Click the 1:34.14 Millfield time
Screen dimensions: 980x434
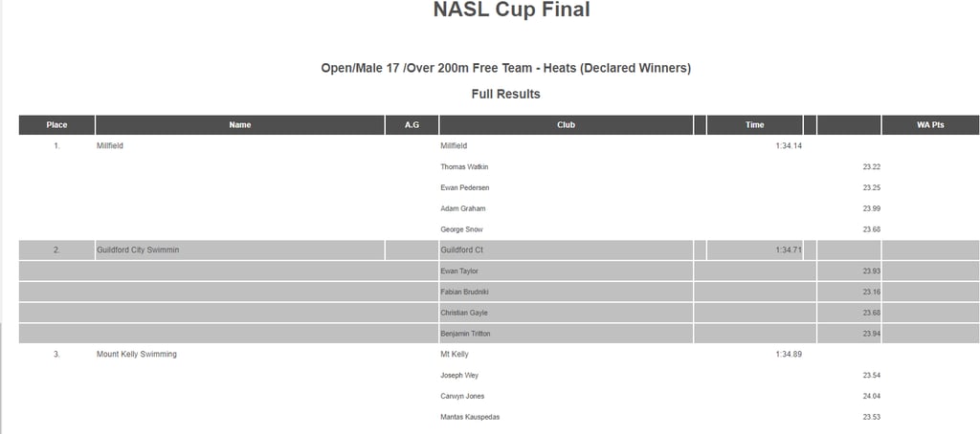(789, 146)
